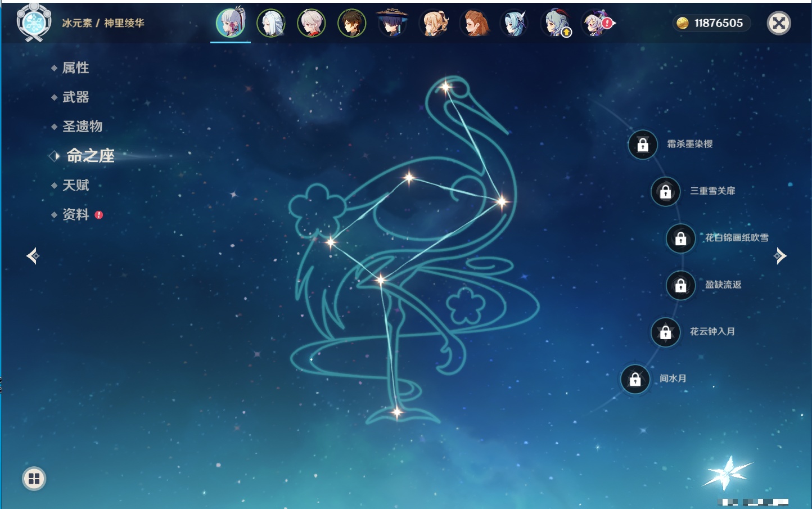Click the lock icon for 盈缺流返
Viewport: 812px width, 509px height.
point(681,286)
